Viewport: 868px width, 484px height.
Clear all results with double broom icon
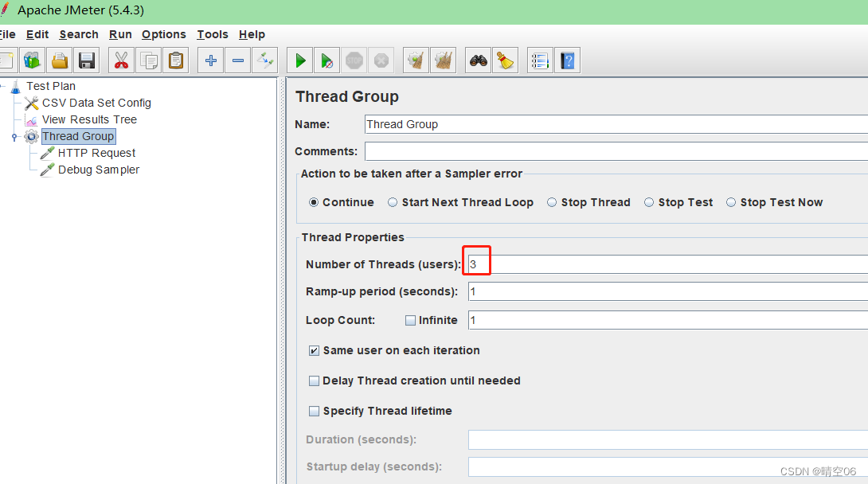tap(444, 60)
